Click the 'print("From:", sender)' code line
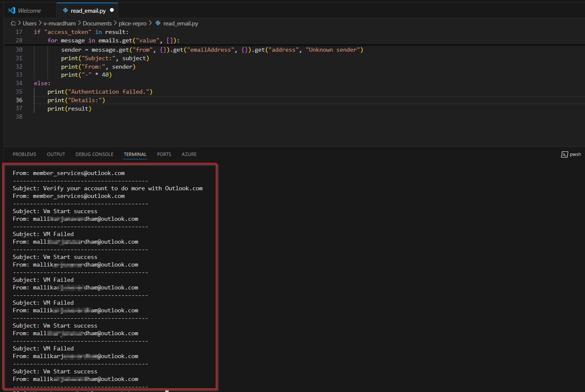The height and width of the screenshot is (392, 585). coord(98,67)
